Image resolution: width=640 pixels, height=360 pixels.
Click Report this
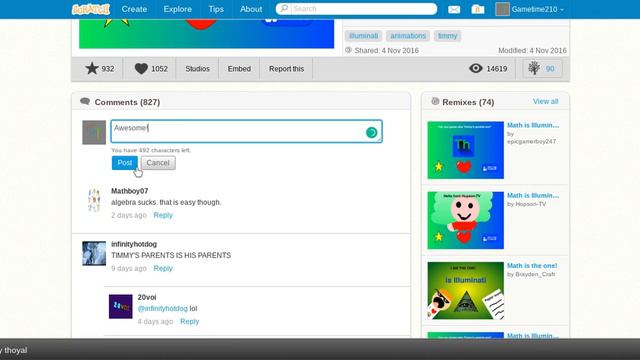[x=286, y=69]
